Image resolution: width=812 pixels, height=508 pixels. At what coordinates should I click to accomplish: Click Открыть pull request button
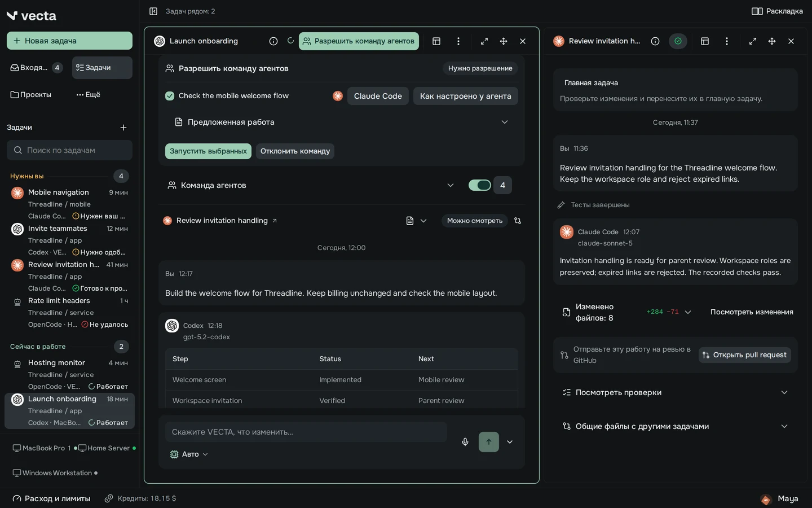pyautogui.click(x=745, y=355)
